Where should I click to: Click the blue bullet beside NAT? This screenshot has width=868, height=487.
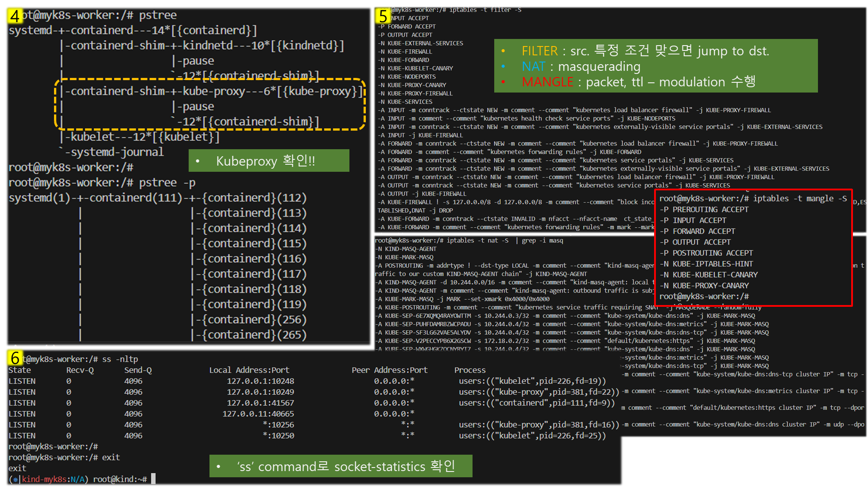(503, 67)
